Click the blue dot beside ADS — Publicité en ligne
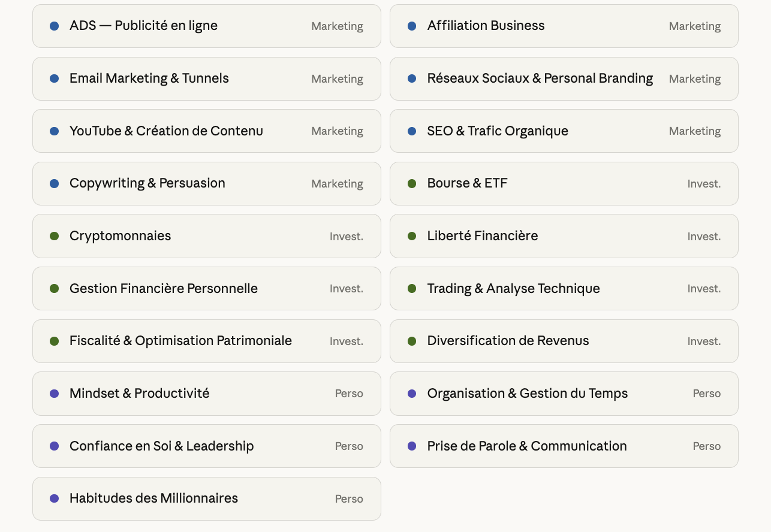The height and width of the screenshot is (532, 771). tap(55, 26)
